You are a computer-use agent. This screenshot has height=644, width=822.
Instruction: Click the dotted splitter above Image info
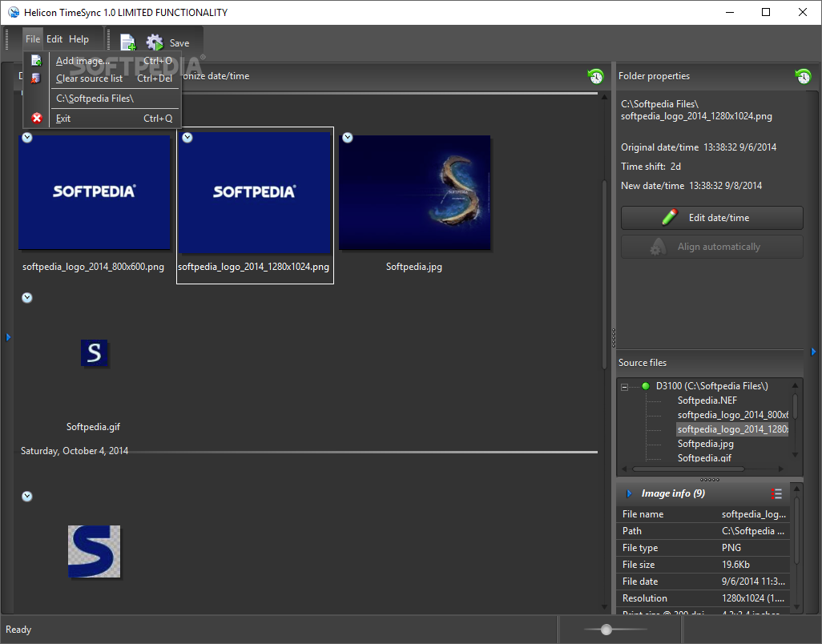[x=709, y=480]
